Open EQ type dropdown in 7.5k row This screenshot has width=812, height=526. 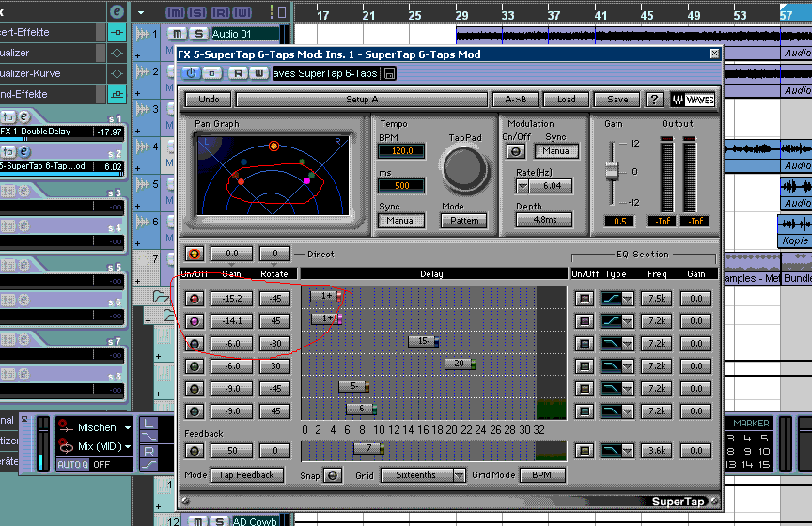[627, 299]
